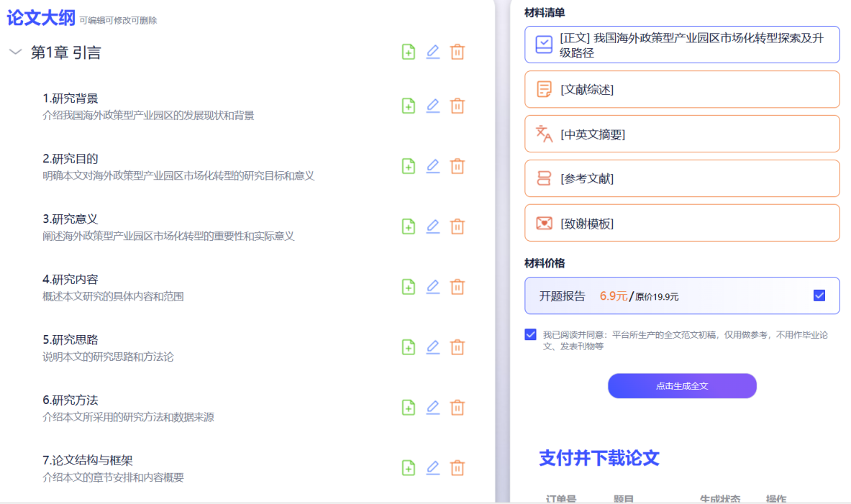
Task: Delete the 2.研究目的 section
Action: pyautogui.click(x=457, y=166)
